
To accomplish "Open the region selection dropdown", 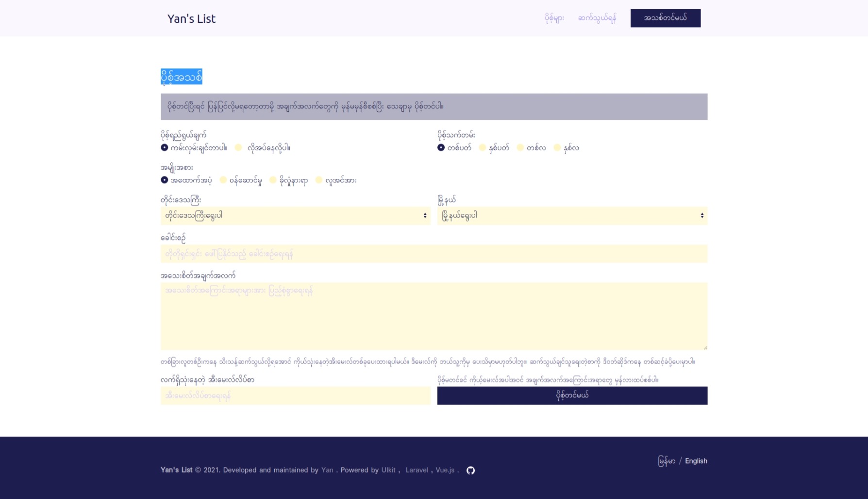I will click(296, 216).
